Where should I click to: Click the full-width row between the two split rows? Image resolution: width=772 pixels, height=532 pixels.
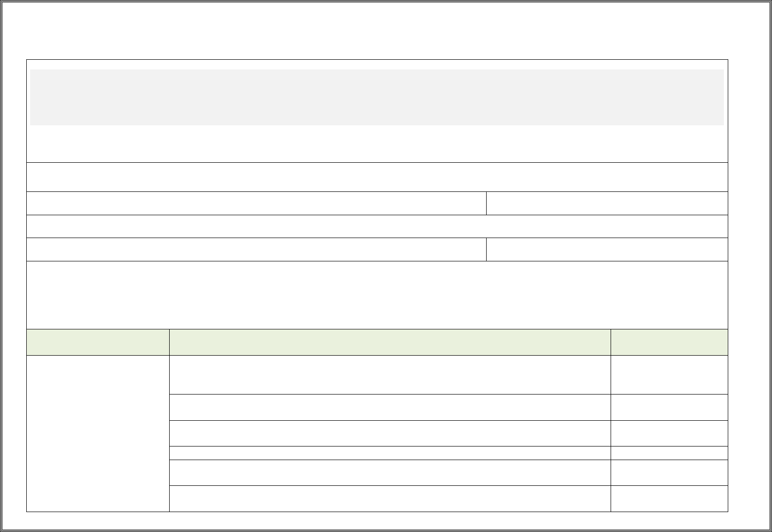tap(377, 226)
